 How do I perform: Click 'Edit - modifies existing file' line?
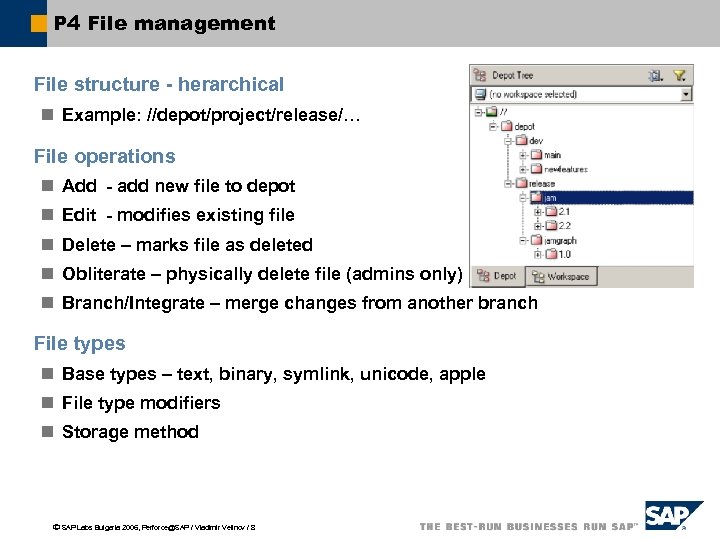pyautogui.click(x=178, y=215)
